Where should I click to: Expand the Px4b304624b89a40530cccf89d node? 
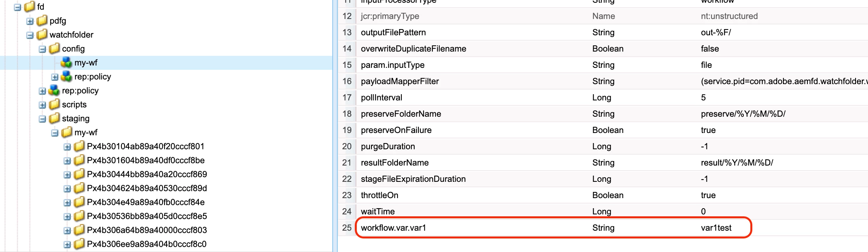(x=67, y=189)
